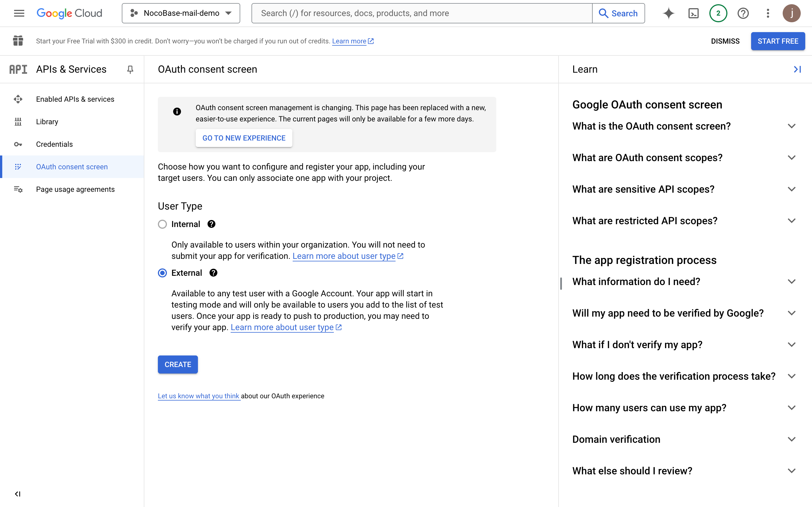Open Credentials in sidebar
This screenshot has width=812, height=507.
coord(54,144)
